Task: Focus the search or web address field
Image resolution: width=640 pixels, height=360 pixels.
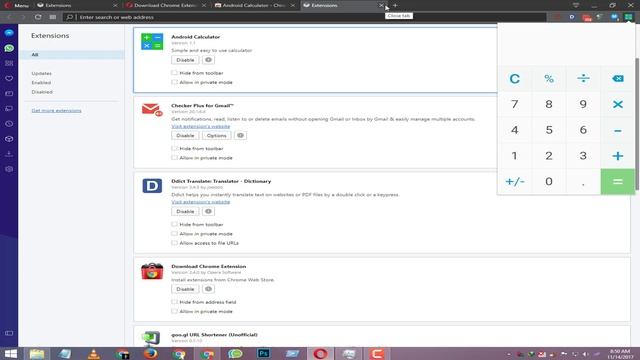Action: [x=304, y=17]
